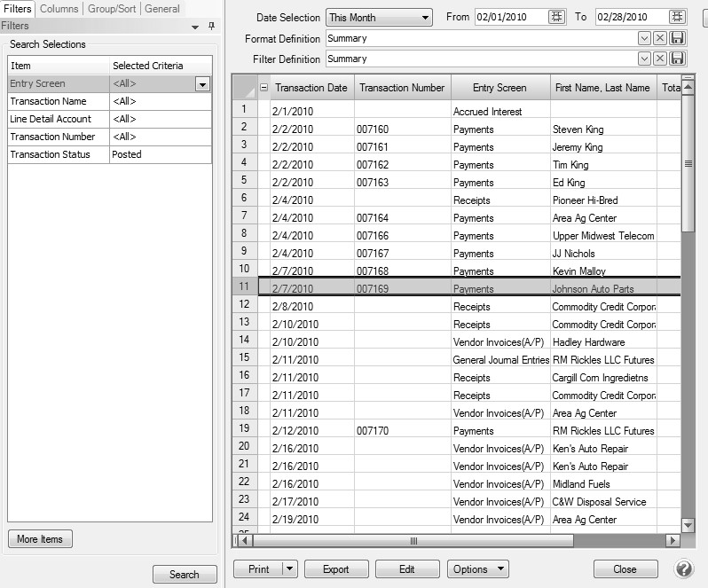
Task: Save the Filter Definition with disk icon
Action: pos(678,59)
